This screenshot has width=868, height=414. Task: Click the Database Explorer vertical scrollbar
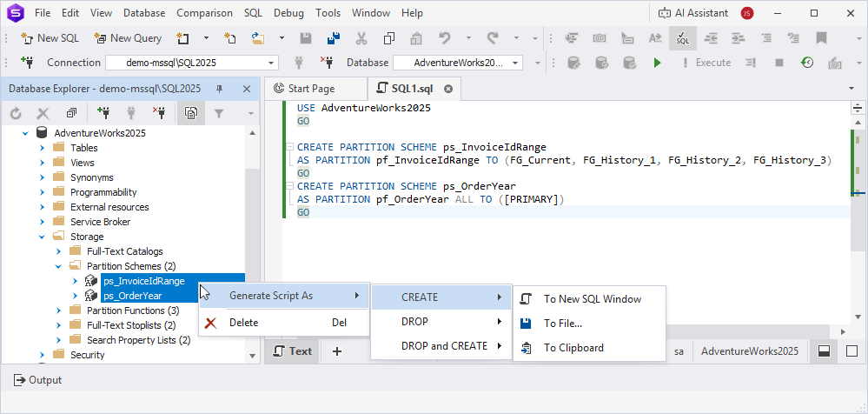252,244
